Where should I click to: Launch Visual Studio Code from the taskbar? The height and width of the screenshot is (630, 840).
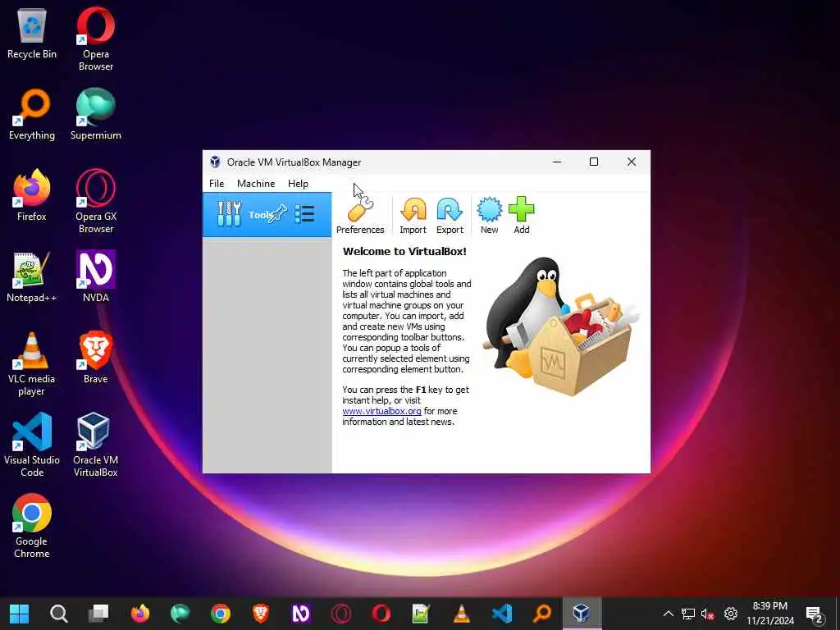pos(502,614)
